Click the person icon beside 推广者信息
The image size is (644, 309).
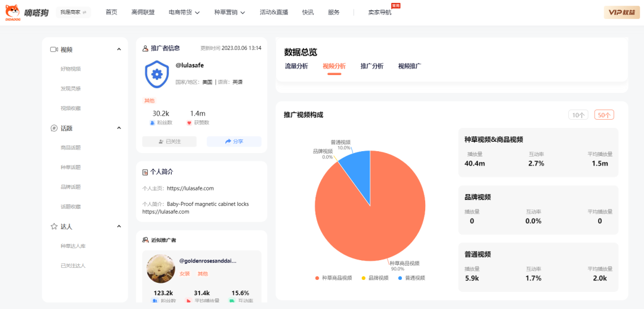(x=145, y=48)
